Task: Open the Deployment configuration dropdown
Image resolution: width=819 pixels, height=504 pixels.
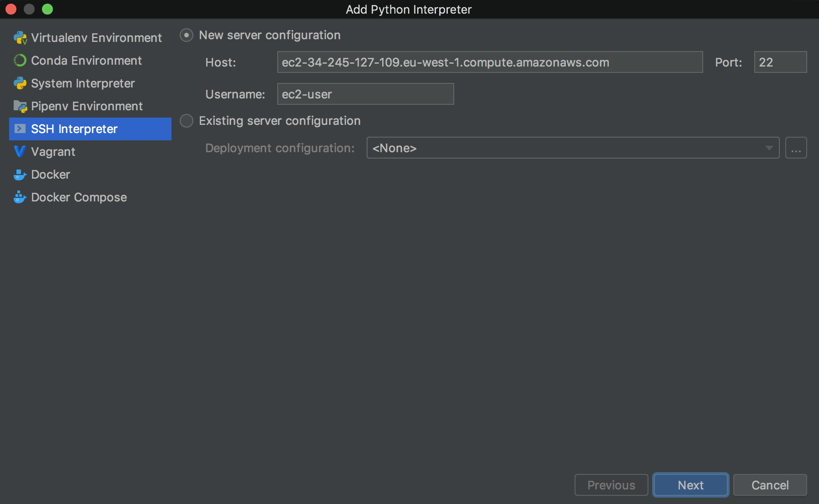Action: 572,148
